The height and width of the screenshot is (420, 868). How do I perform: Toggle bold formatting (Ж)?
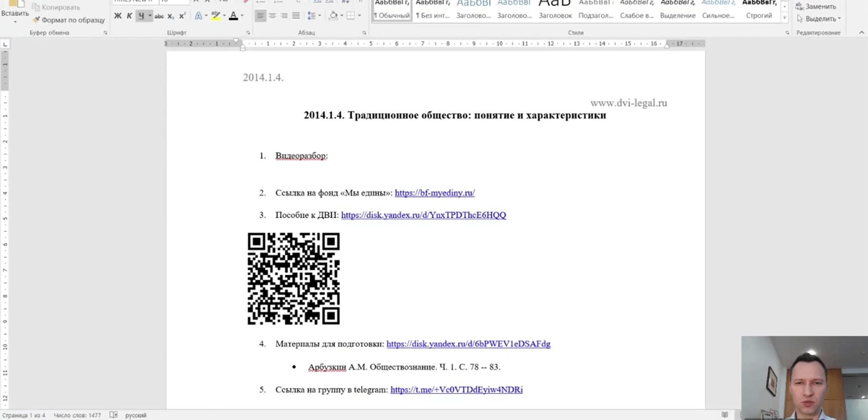118,16
